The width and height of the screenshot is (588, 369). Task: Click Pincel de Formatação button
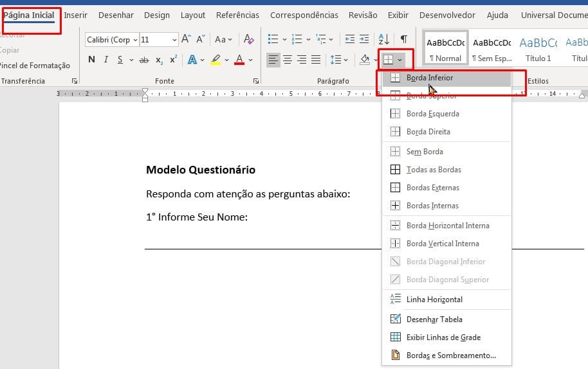[35, 66]
